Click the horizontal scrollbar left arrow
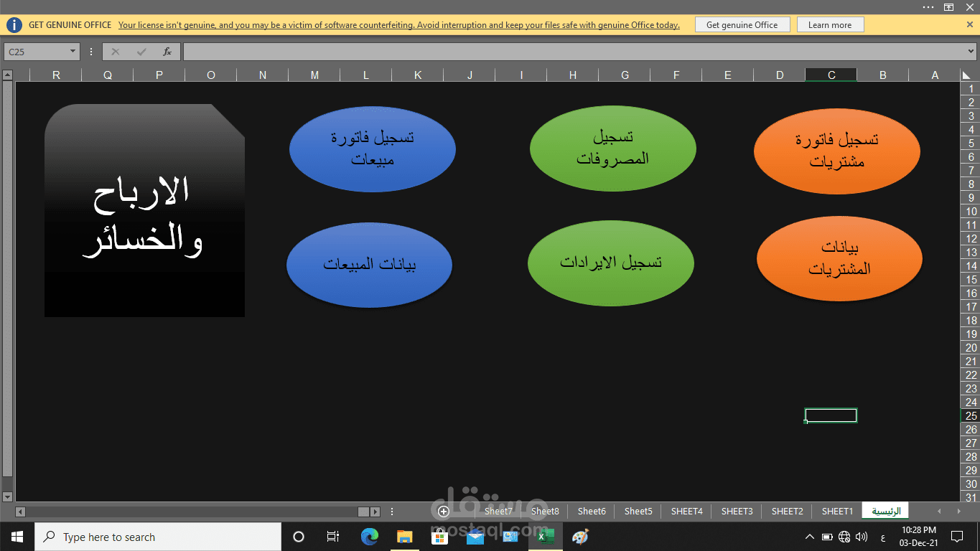 click(20, 512)
